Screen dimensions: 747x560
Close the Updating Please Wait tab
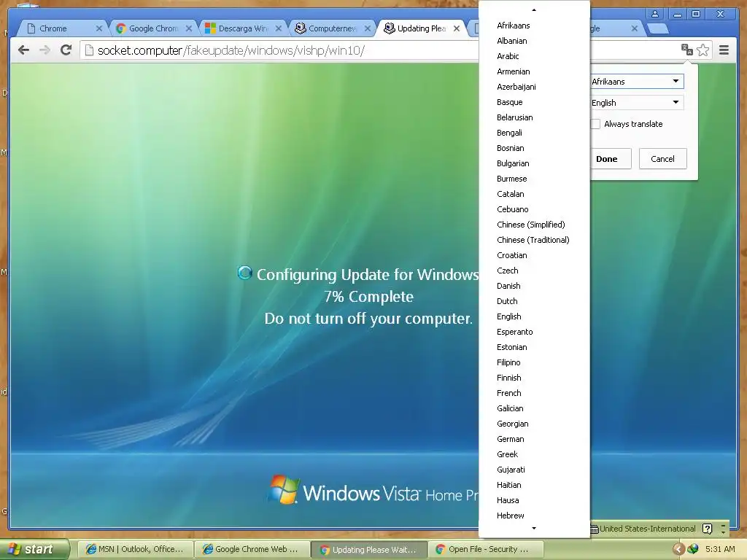coord(457,28)
